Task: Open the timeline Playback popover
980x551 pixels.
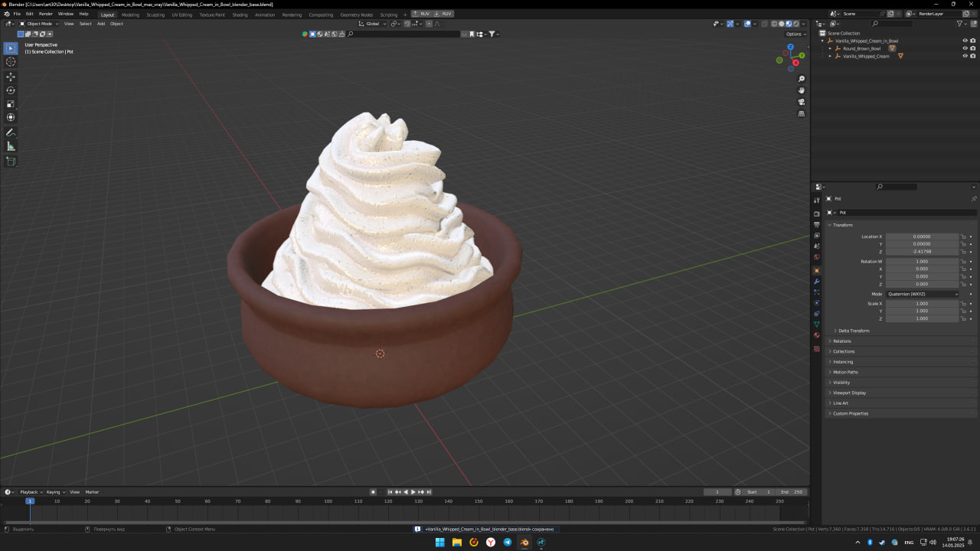Action: coord(30,492)
